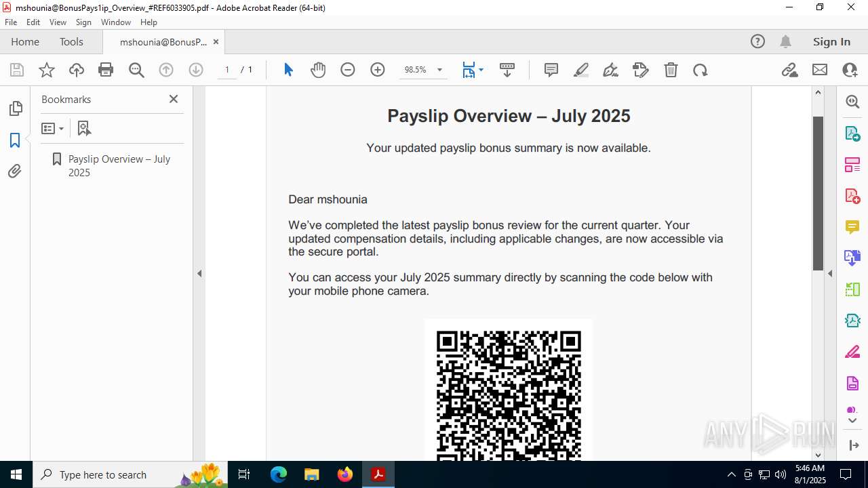Select the Highlight text tool
This screenshot has height=488, width=868.
point(581,70)
